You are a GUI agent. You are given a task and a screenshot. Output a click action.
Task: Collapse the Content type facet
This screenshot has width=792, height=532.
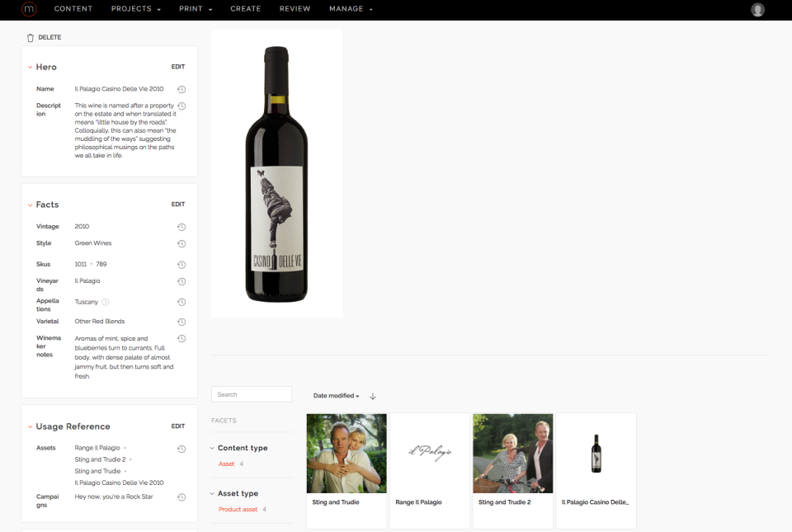[x=212, y=448]
